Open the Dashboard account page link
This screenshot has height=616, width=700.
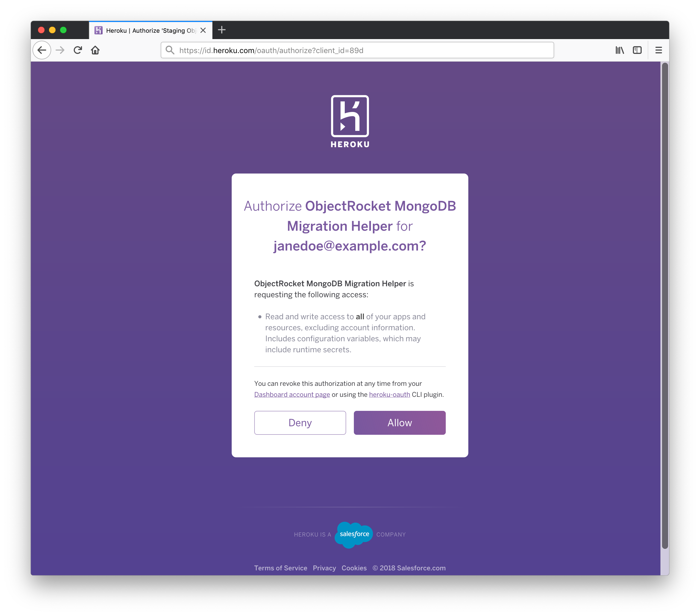pos(292,395)
